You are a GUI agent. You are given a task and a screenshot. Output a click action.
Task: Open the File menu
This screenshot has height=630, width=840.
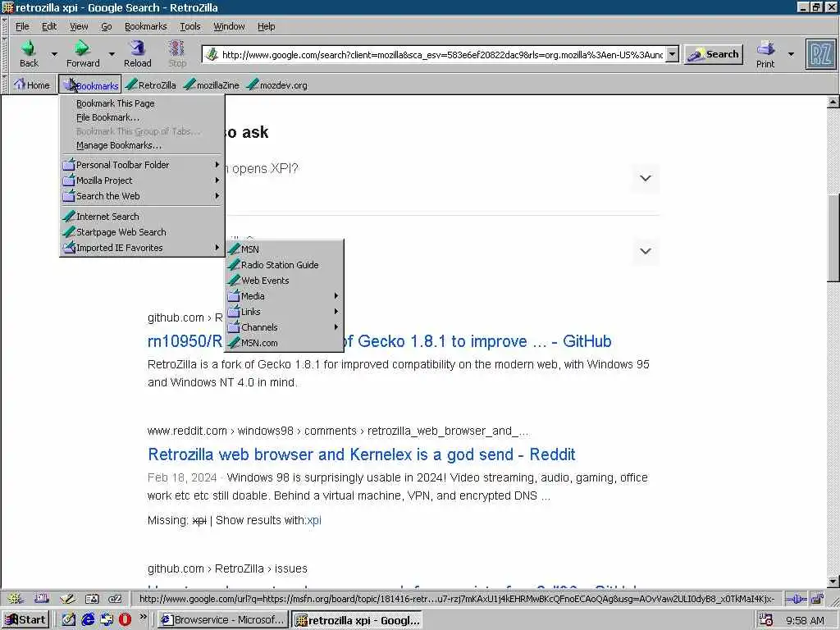[22, 26]
